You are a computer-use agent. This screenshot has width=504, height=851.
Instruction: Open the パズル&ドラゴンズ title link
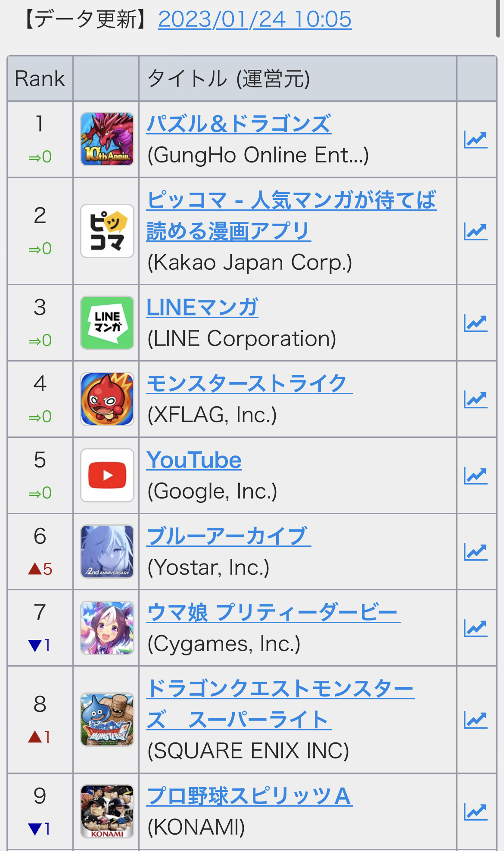coord(239,124)
